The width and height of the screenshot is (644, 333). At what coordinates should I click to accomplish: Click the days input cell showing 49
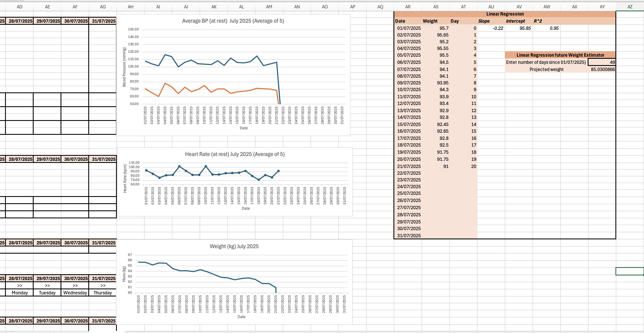coord(602,62)
